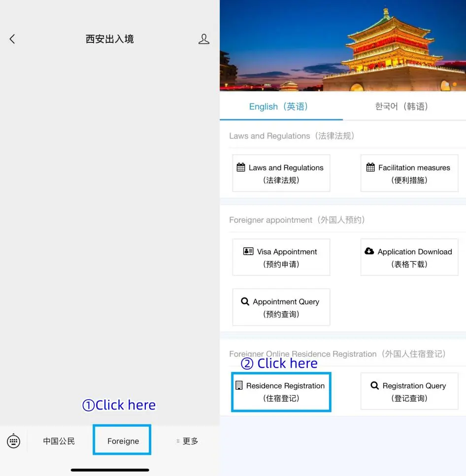This screenshot has width=466, height=476.
Task: Expand the 更多 menu
Action: [x=188, y=441]
